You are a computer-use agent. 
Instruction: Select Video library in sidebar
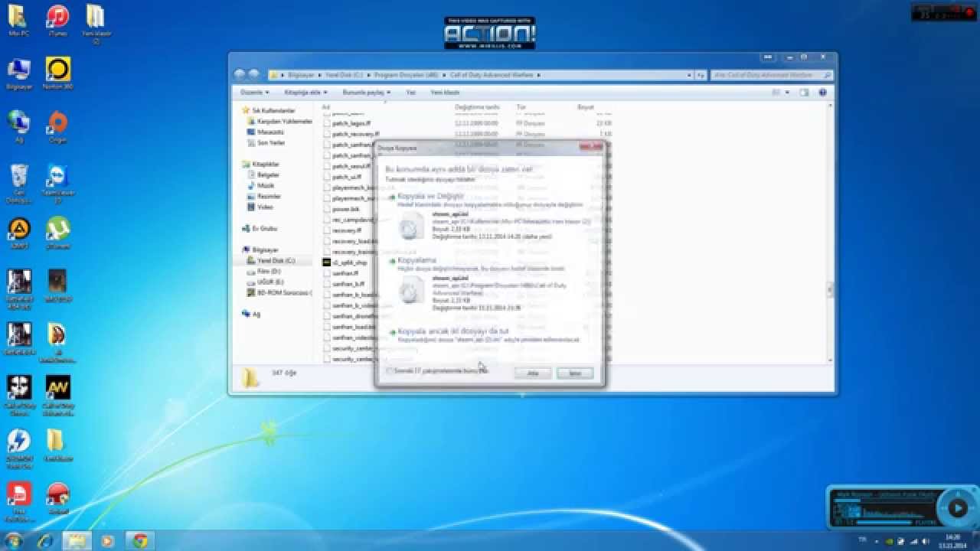[x=265, y=207]
